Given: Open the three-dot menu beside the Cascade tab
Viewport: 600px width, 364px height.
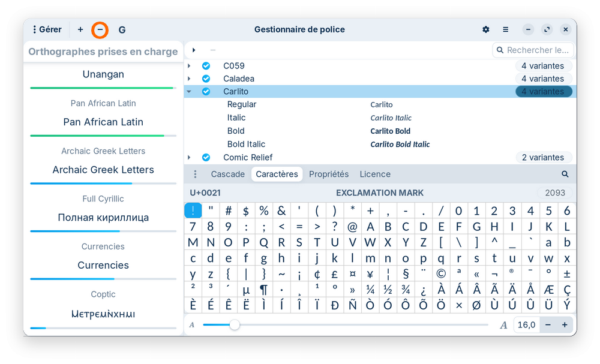Looking at the screenshot, I should pyautogui.click(x=195, y=174).
